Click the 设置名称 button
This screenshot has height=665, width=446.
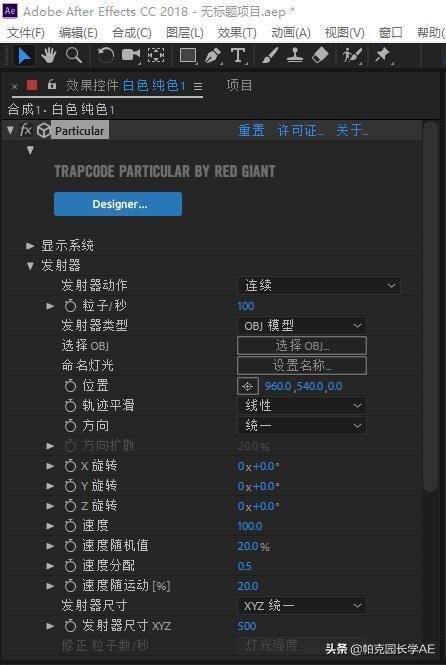coord(302,366)
